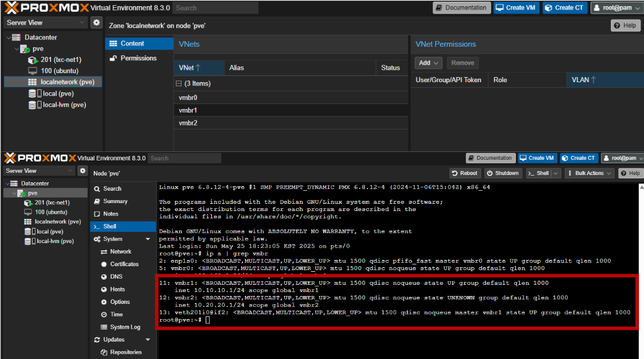Screen dimensions: 644x359
Task: Click Help button in bottom window
Action: click(631, 173)
